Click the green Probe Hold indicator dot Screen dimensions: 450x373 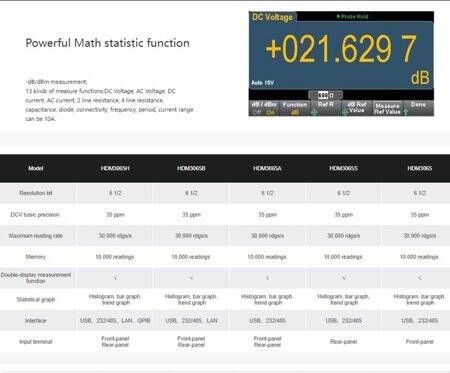338,16
